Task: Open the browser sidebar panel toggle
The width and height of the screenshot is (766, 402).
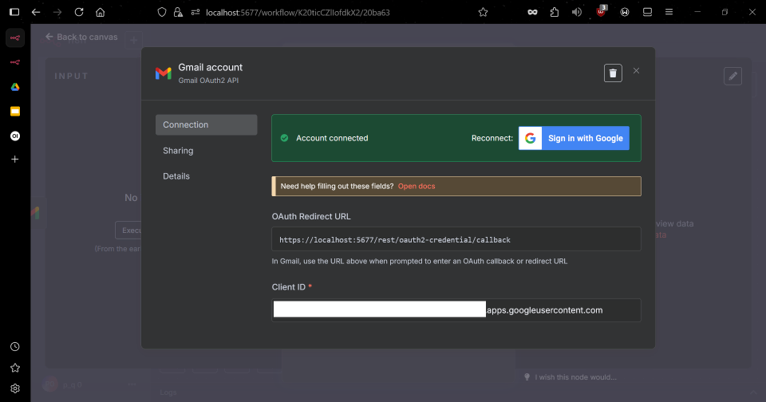Action: [14, 12]
